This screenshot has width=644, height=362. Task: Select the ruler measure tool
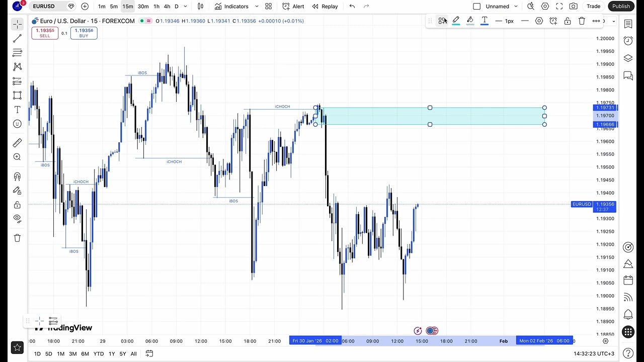coord(17,143)
